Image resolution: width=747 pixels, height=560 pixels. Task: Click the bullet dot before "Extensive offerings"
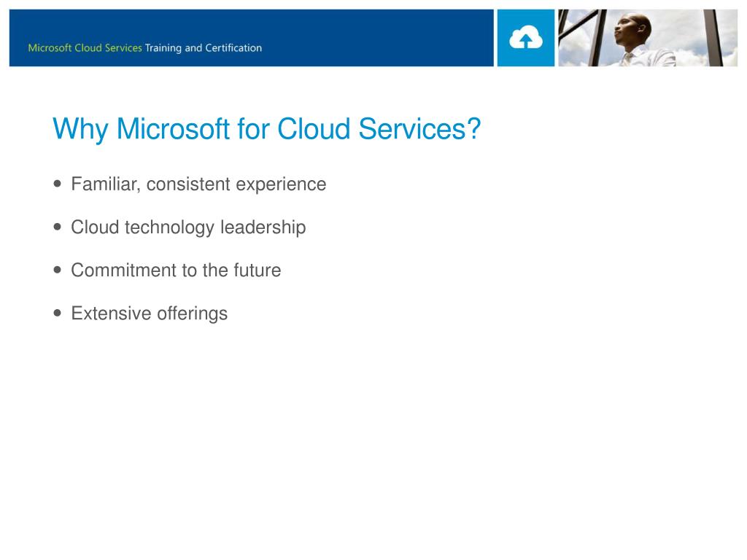(58, 313)
